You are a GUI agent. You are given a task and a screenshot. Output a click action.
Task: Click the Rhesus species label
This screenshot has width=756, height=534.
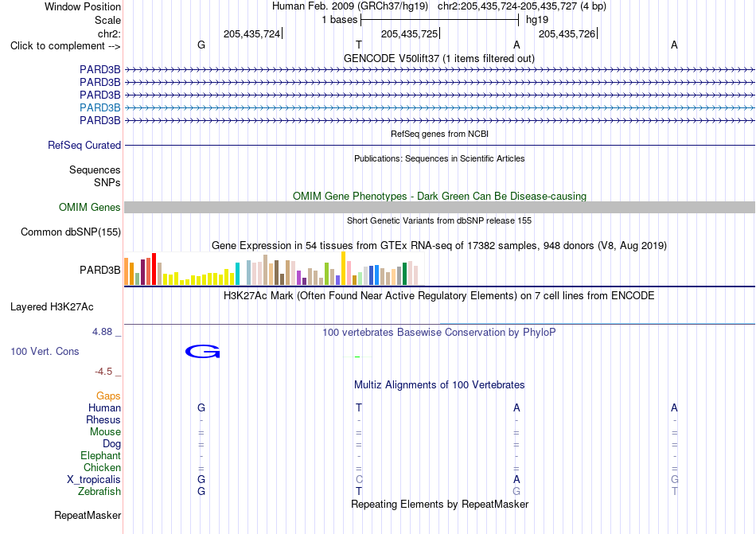tap(103, 419)
